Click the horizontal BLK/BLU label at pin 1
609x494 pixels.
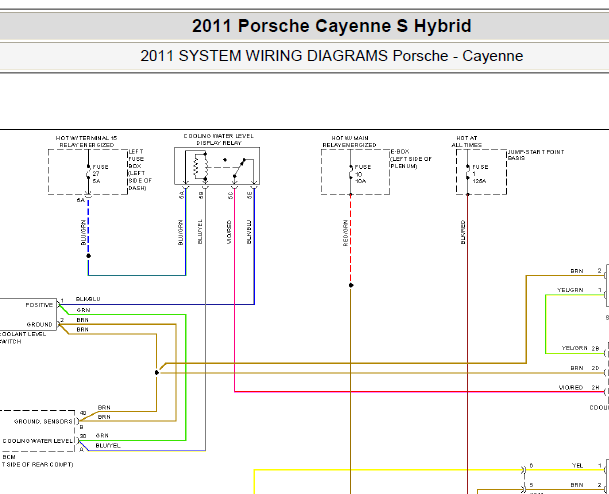coord(88,299)
